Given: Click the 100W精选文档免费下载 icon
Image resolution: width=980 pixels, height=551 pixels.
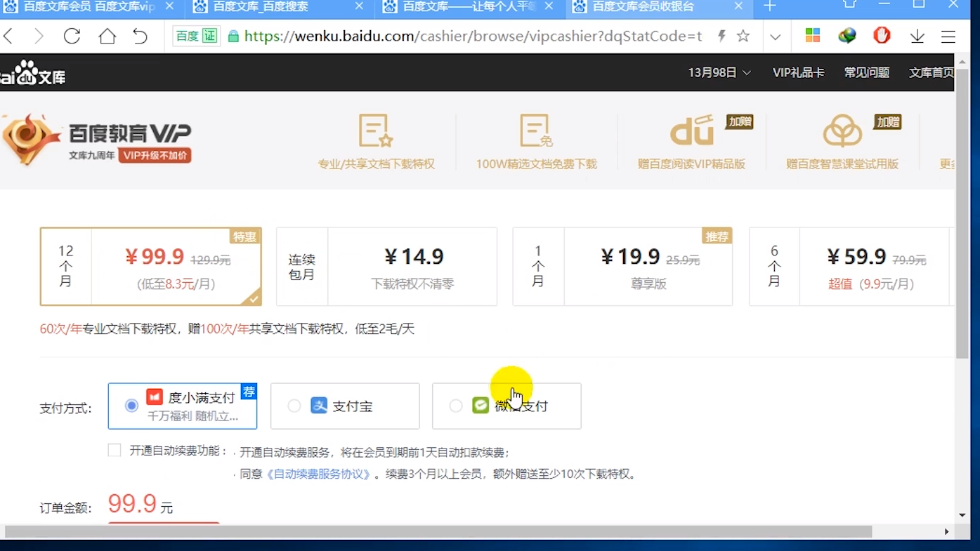Looking at the screenshot, I should [x=536, y=131].
